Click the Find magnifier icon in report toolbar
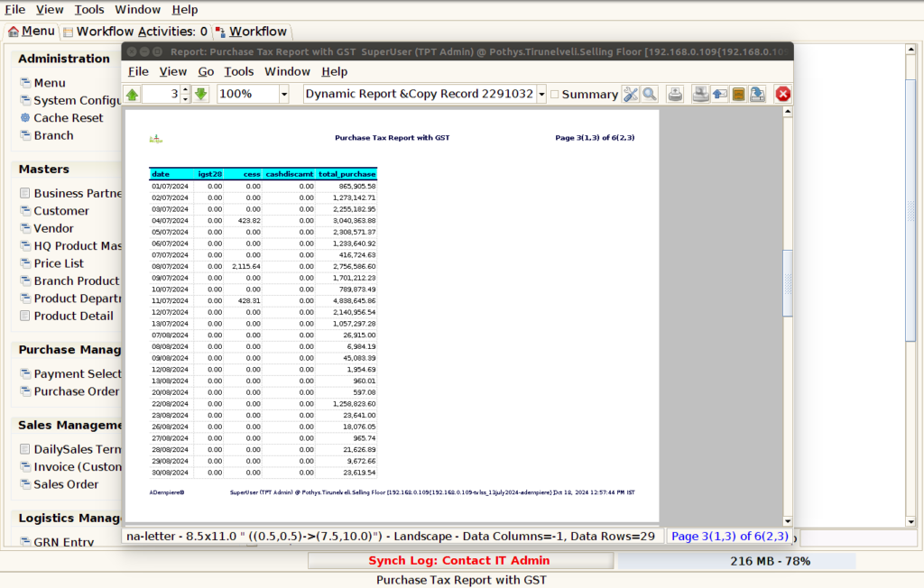Viewport: 924px width, 588px height. click(x=650, y=95)
